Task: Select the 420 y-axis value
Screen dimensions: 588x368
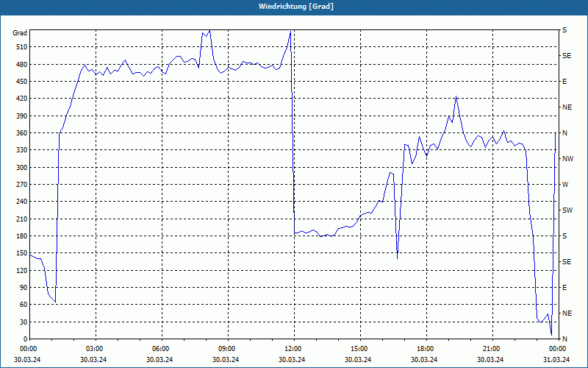Action: 22,99
